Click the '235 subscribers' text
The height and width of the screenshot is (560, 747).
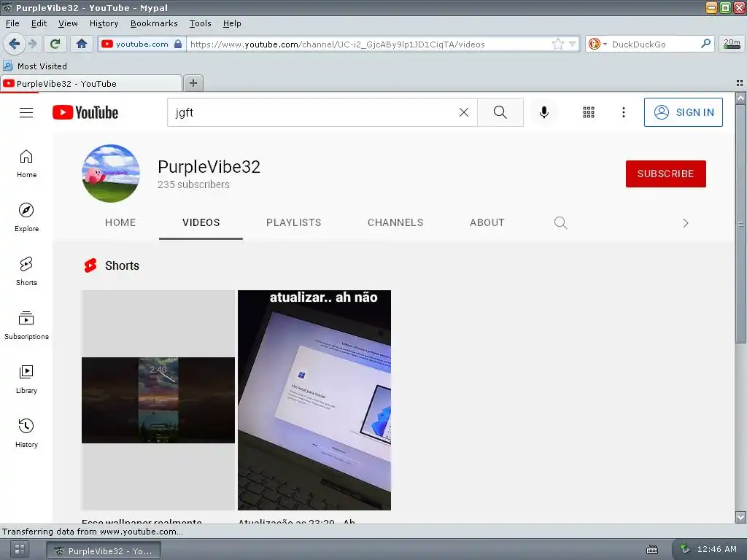pos(193,184)
